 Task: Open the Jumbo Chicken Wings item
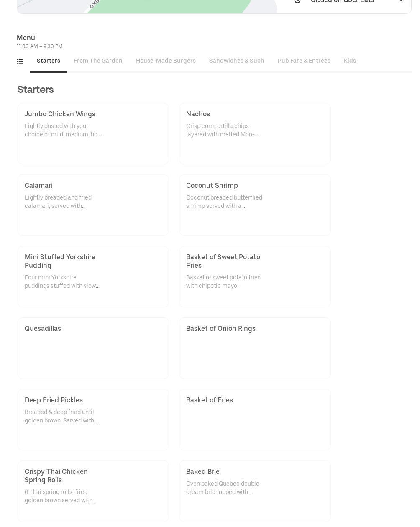tap(93, 134)
